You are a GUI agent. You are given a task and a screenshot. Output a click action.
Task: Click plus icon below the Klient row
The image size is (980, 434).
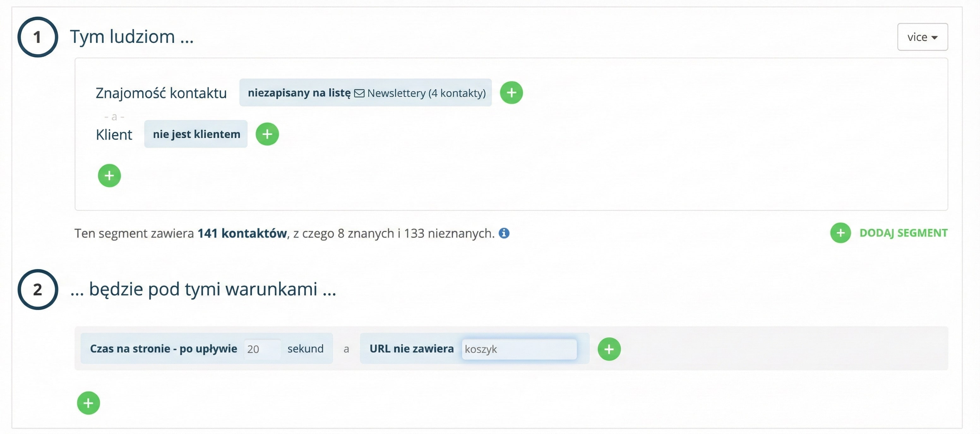click(109, 176)
